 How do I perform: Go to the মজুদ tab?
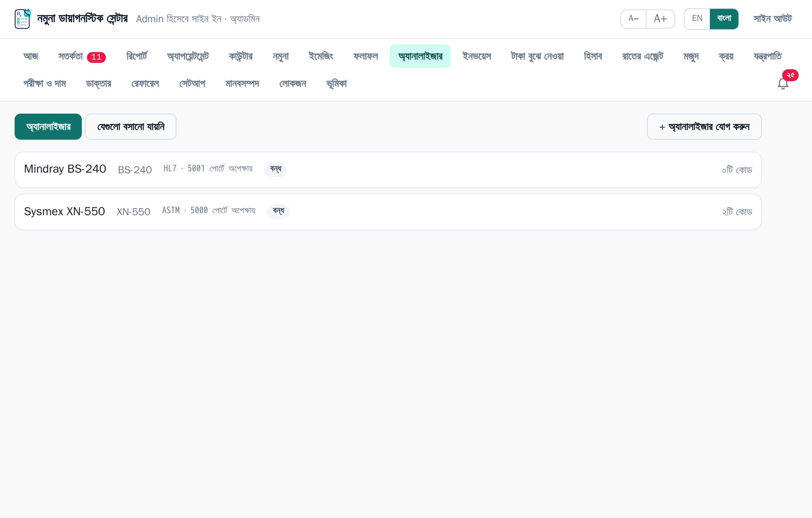tap(691, 56)
